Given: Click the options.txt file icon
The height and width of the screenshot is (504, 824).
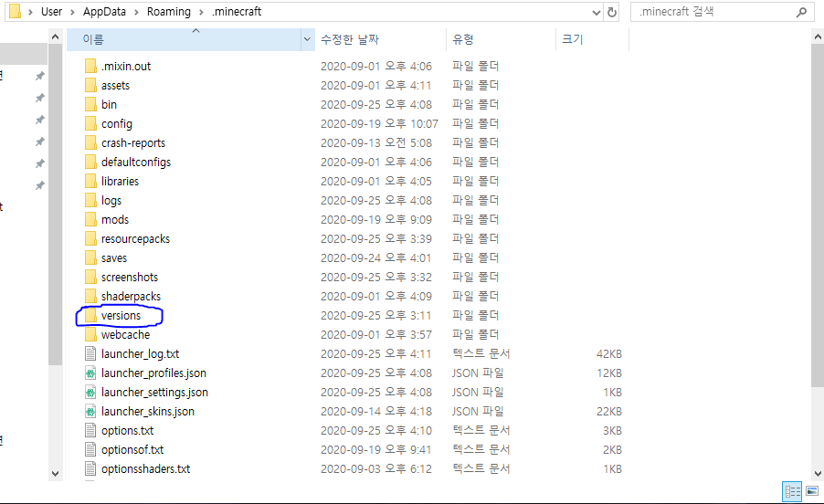Looking at the screenshot, I should pos(90,430).
